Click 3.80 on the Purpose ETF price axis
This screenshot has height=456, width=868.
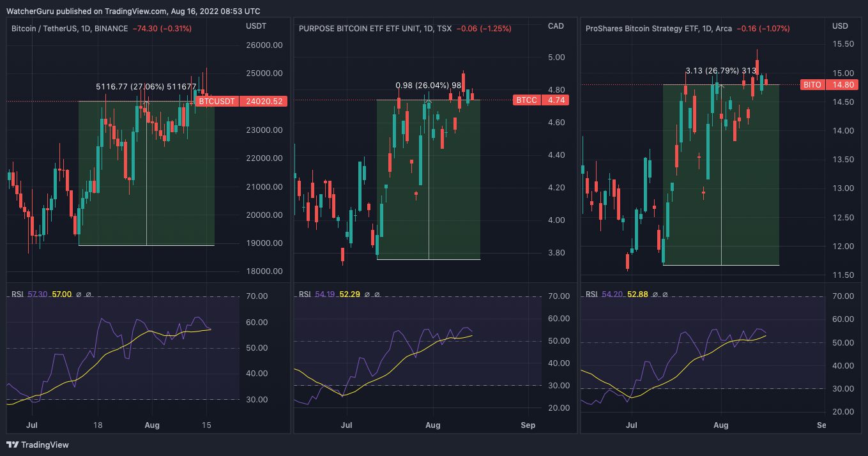[556, 253]
